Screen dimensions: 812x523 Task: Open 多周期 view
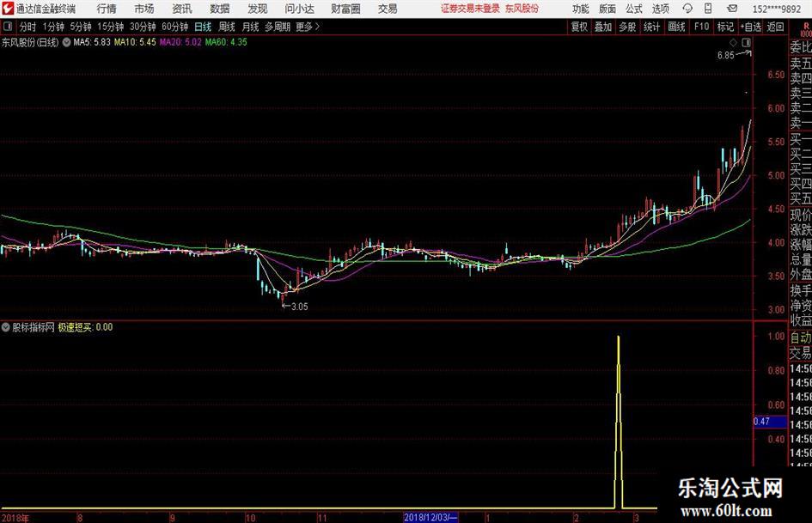[x=278, y=27]
